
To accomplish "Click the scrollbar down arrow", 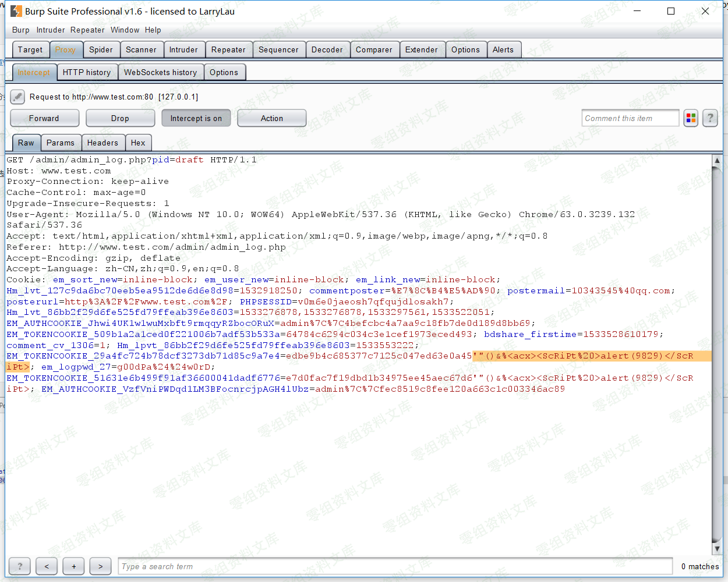I will (717, 548).
